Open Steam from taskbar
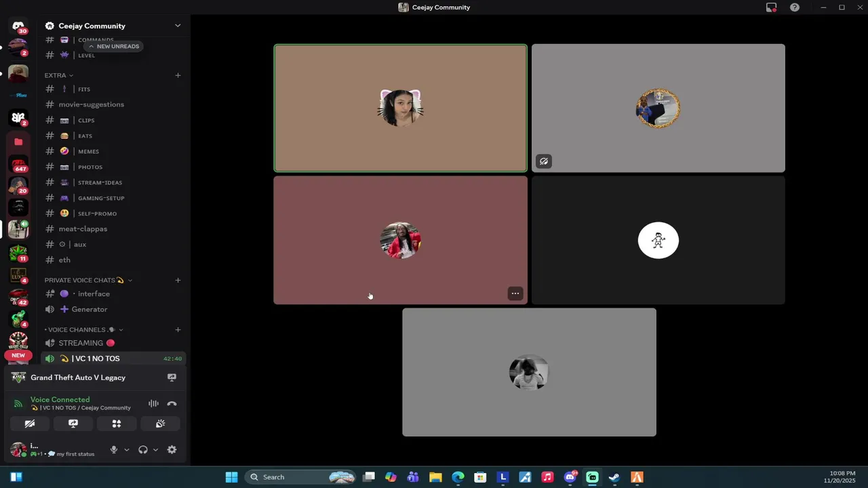Image resolution: width=868 pixels, height=488 pixels. tap(614, 477)
